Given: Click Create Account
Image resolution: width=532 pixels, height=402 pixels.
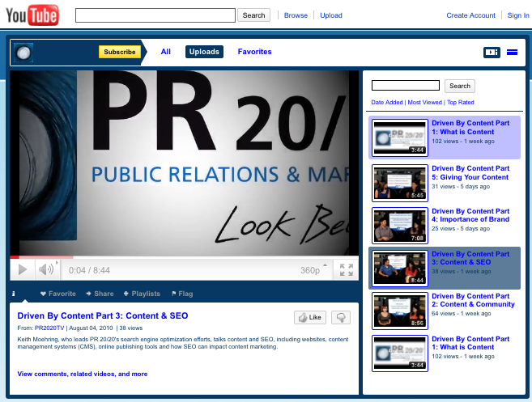Looking at the screenshot, I should [470, 15].
